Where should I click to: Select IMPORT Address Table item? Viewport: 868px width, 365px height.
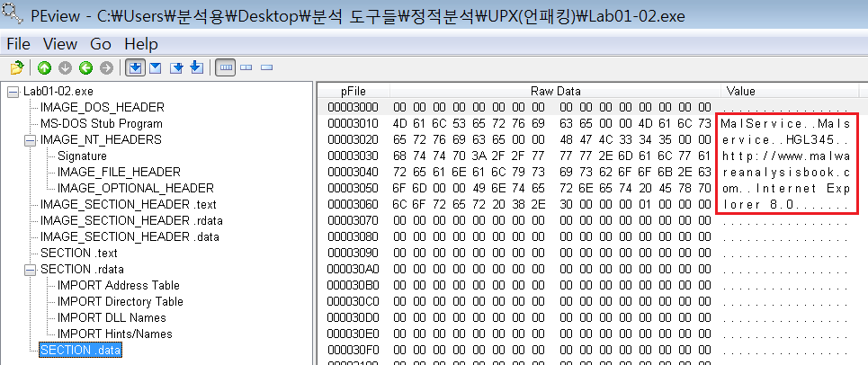[119, 285]
